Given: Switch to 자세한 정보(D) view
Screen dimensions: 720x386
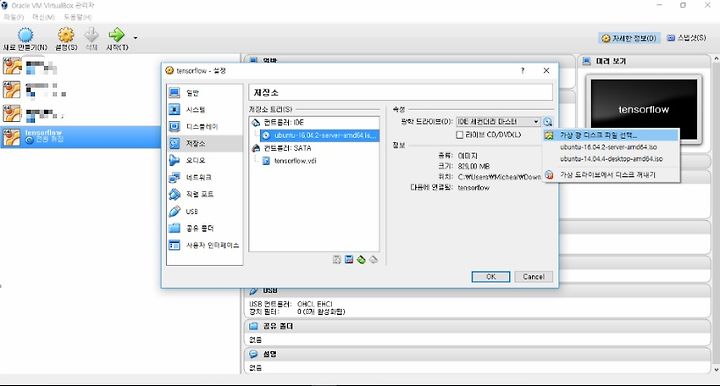Looking at the screenshot, I should (629, 38).
